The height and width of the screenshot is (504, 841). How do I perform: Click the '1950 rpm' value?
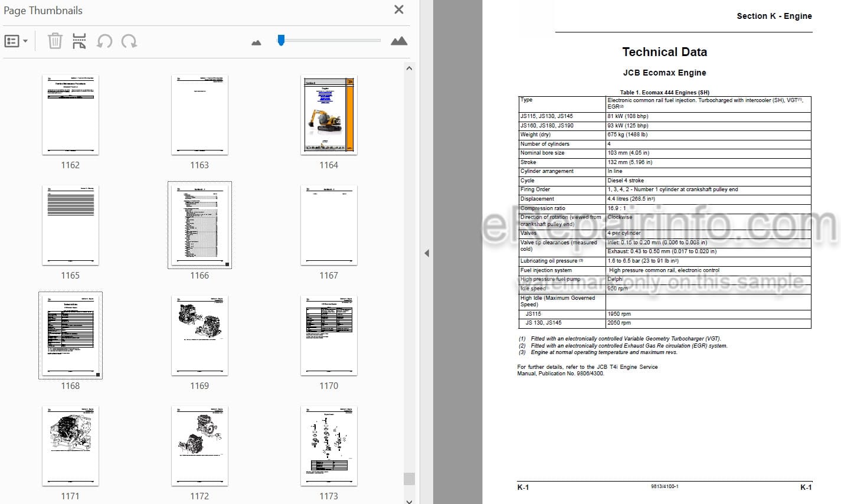(x=619, y=314)
